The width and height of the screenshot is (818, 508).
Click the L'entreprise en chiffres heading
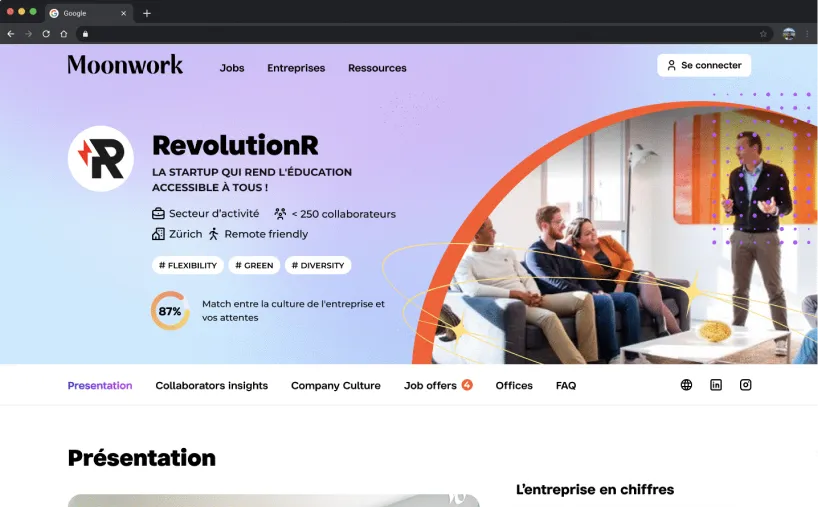(595, 489)
